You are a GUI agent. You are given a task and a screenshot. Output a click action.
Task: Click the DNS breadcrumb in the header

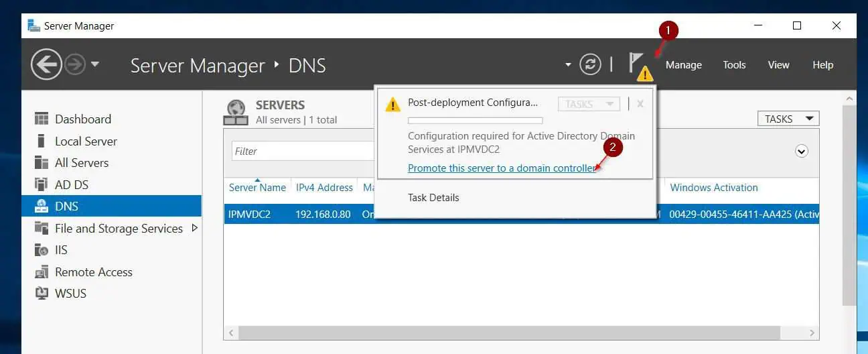click(x=307, y=66)
